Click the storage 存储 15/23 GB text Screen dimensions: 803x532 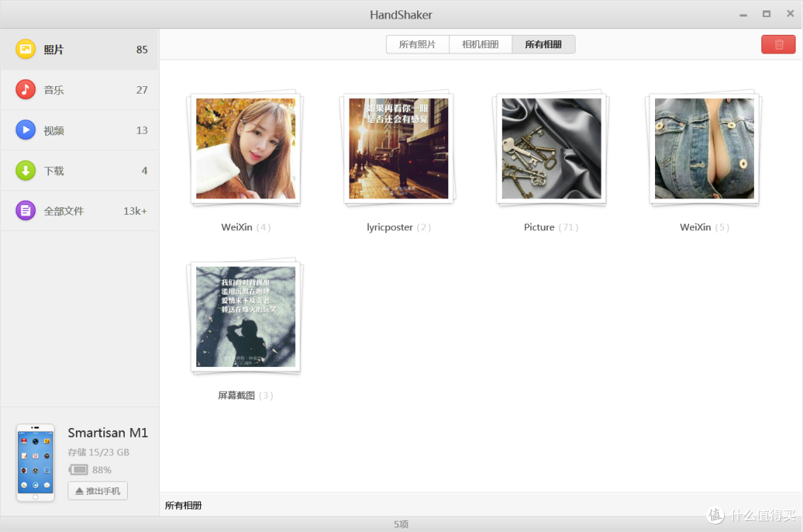pyautogui.click(x=98, y=452)
